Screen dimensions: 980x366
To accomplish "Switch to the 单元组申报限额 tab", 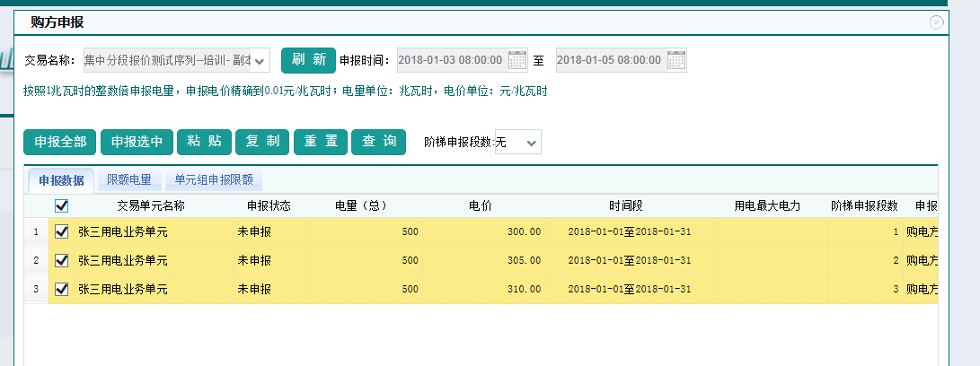I will pos(214,179).
